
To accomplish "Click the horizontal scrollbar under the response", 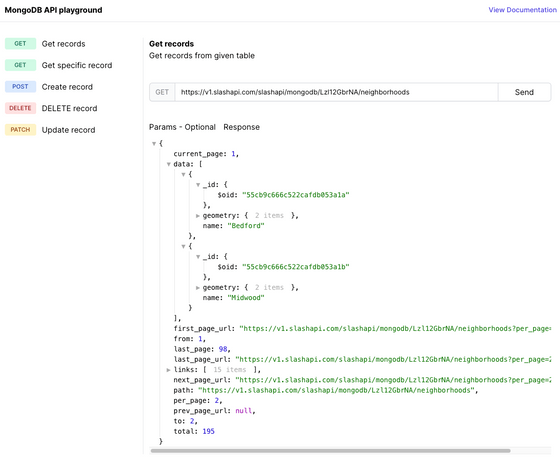I will (x=330, y=451).
